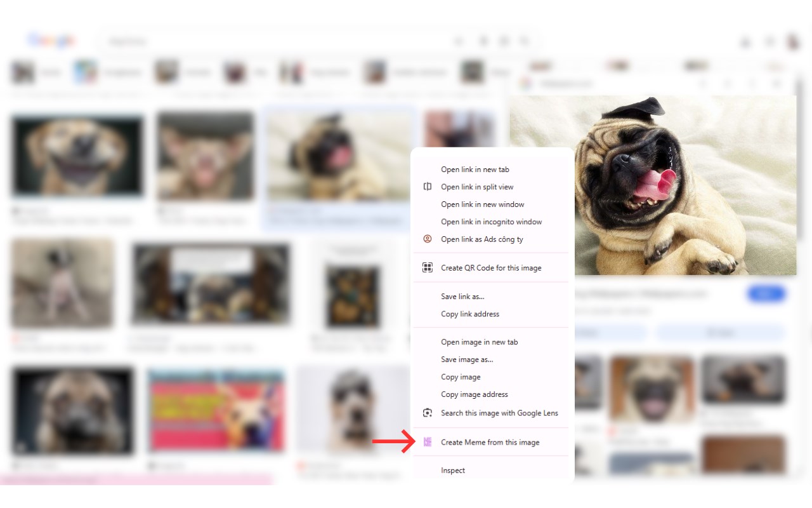Image resolution: width=812 pixels, height=508 pixels.
Task: Select Create QR Code for this image
Action: pos(492,268)
